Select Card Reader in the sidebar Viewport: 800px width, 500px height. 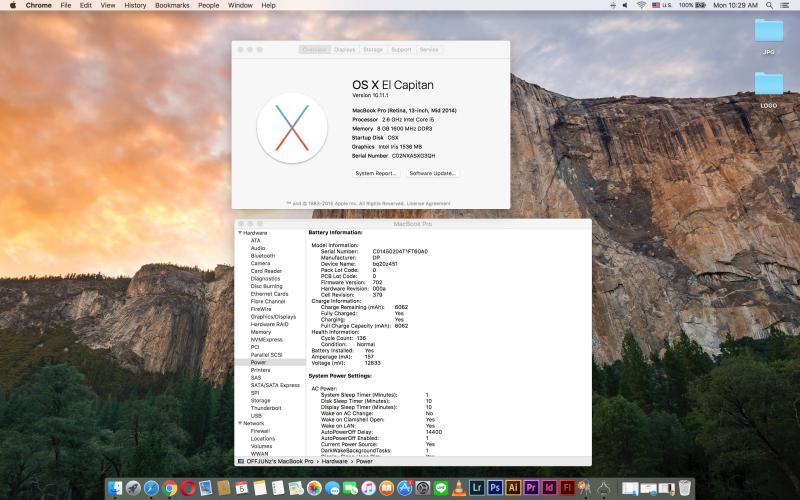pos(266,271)
